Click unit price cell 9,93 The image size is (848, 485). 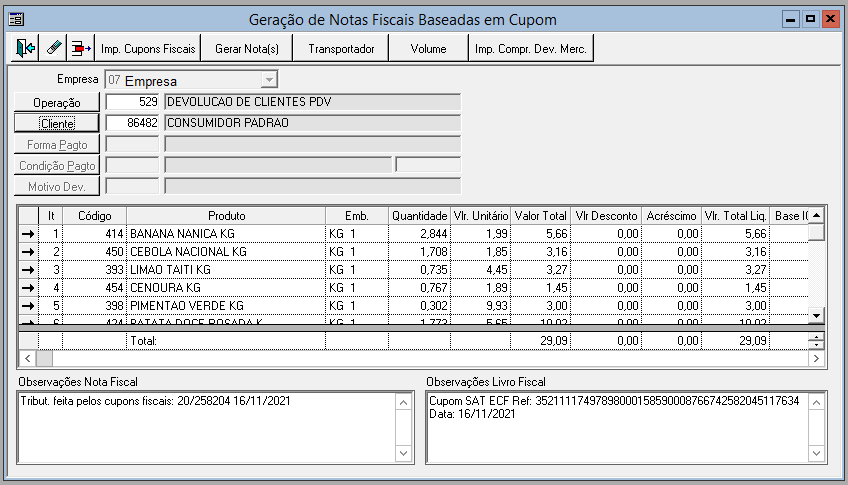coord(480,305)
